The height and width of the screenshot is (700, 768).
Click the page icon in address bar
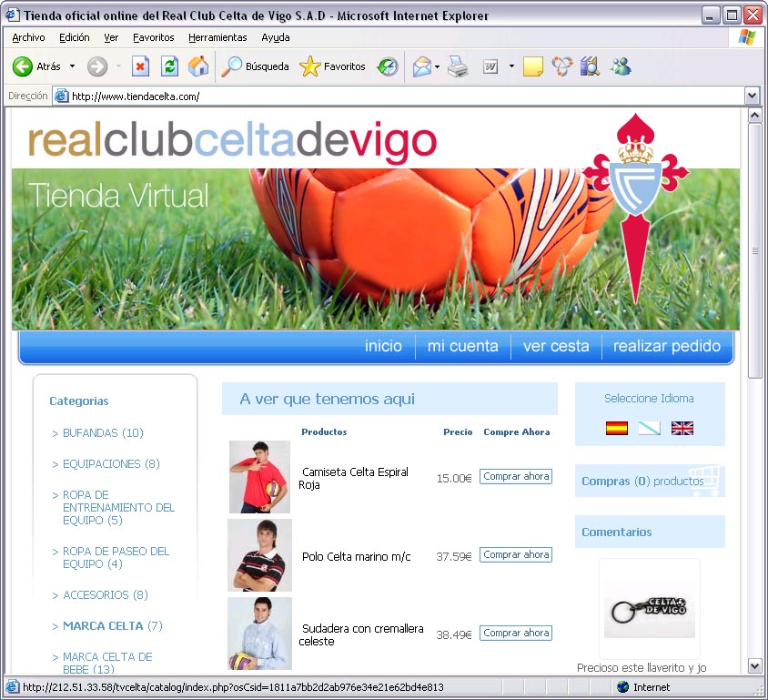click(61, 96)
